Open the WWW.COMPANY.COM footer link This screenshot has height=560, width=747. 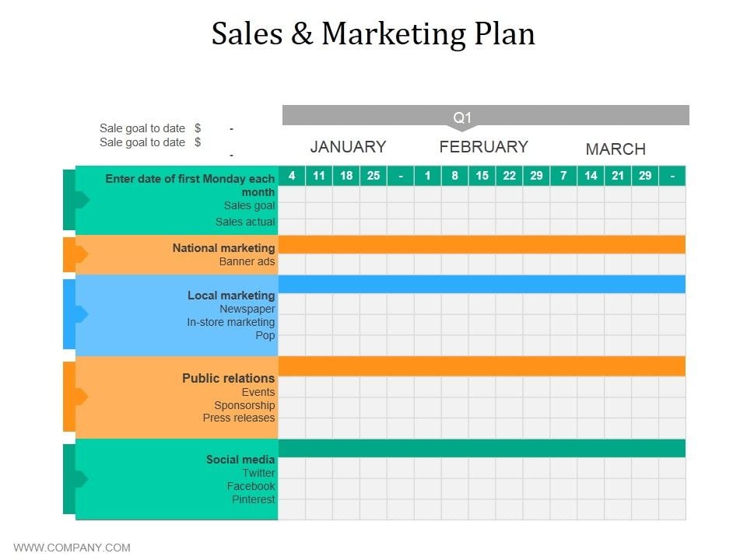pos(72,548)
